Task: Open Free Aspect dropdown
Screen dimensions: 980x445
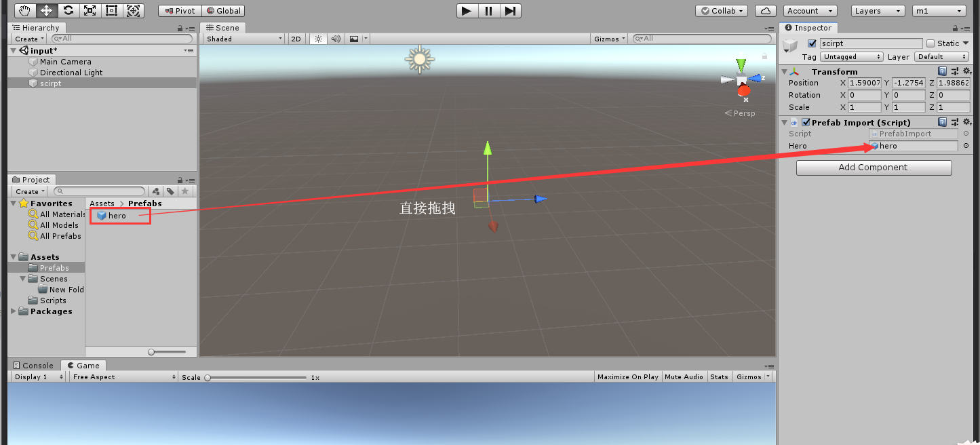Action: [123, 376]
